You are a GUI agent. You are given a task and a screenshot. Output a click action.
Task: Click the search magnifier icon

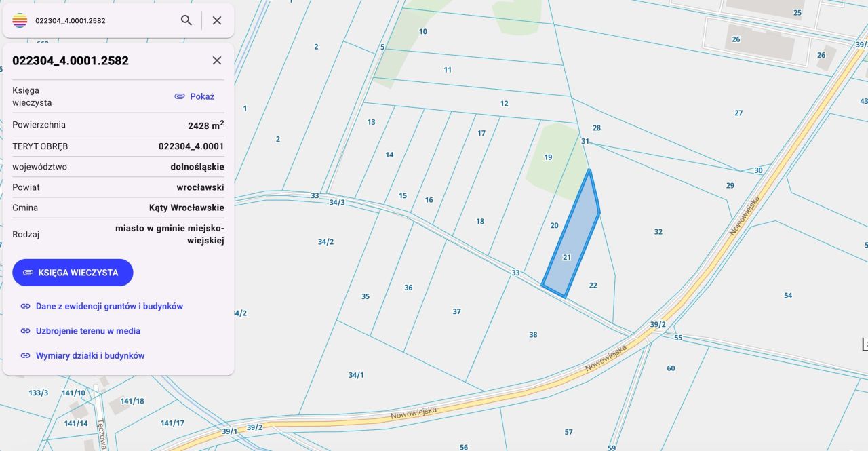pos(186,20)
